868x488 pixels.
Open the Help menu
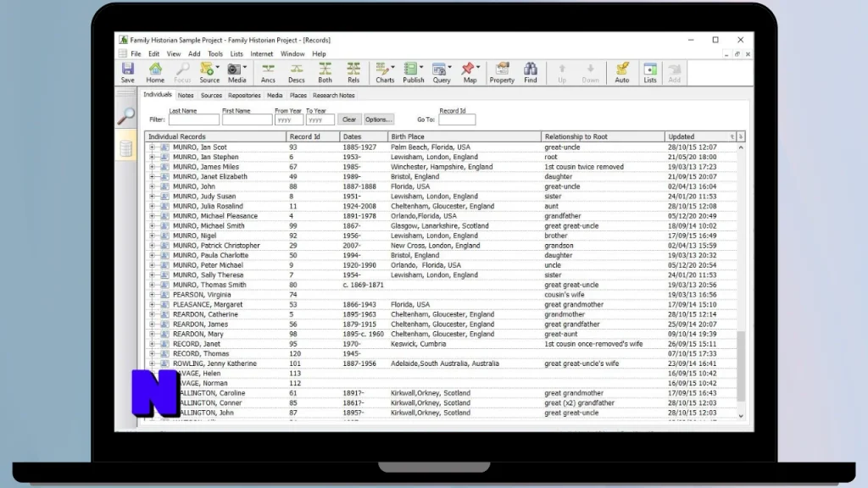[x=319, y=53]
